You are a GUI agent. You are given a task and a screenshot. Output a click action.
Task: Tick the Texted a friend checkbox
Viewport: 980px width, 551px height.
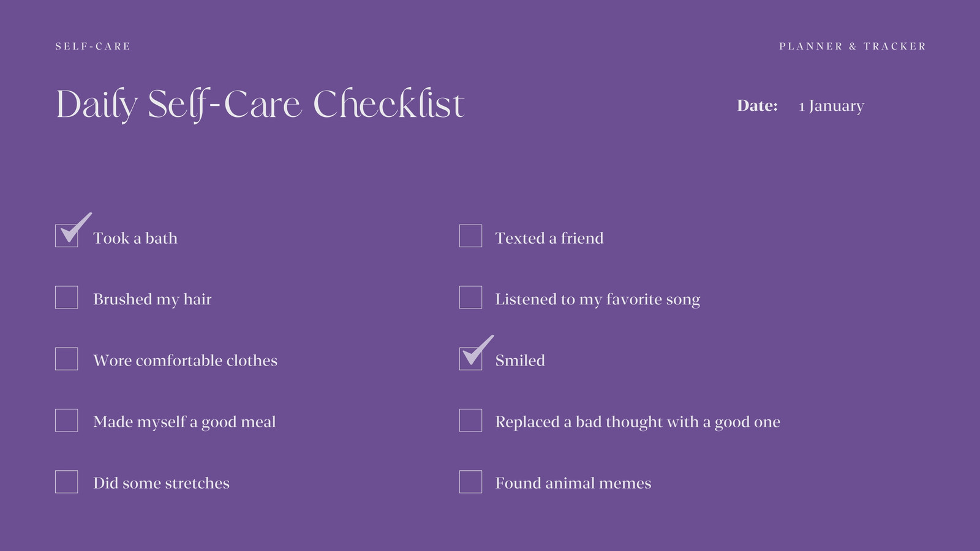coord(470,236)
